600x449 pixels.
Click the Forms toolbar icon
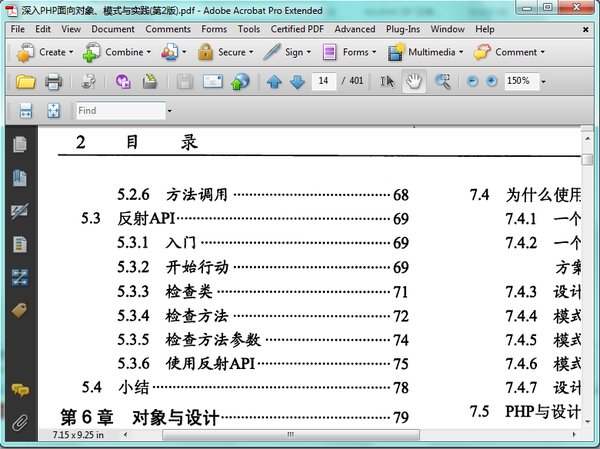coord(329,52)
